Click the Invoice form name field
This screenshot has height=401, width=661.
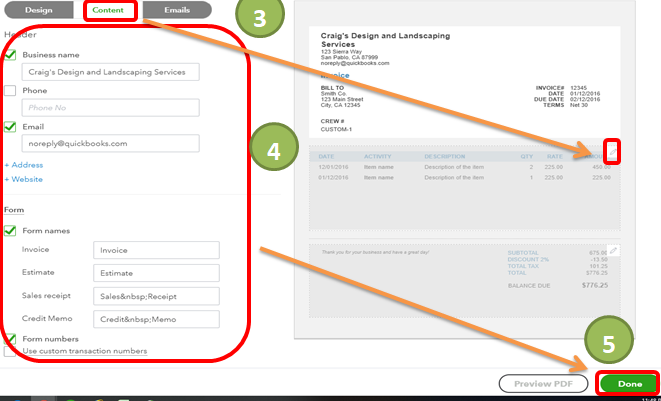(156, 250)
